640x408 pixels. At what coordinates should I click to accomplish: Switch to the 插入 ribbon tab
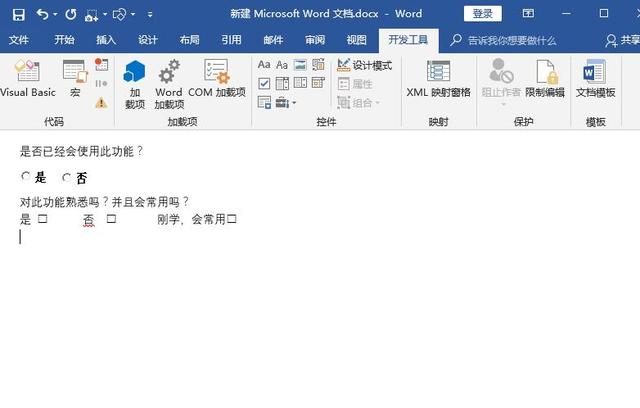click(106, 40)
